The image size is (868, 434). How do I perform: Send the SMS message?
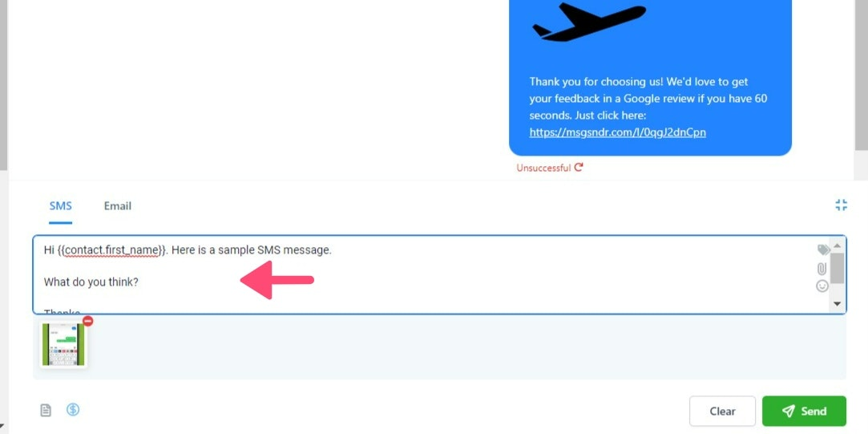[805, 412]
